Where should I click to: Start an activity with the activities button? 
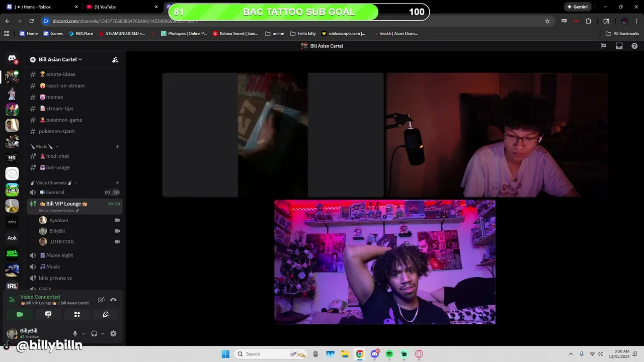(77, 314)
